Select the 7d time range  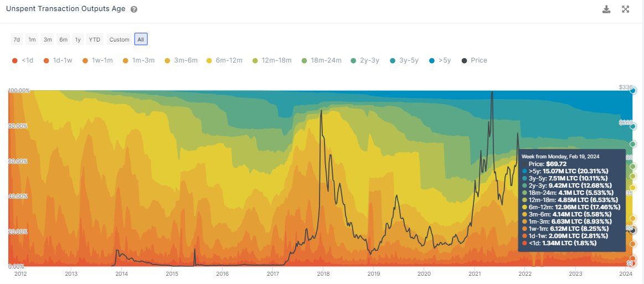[x=17, y=39]
